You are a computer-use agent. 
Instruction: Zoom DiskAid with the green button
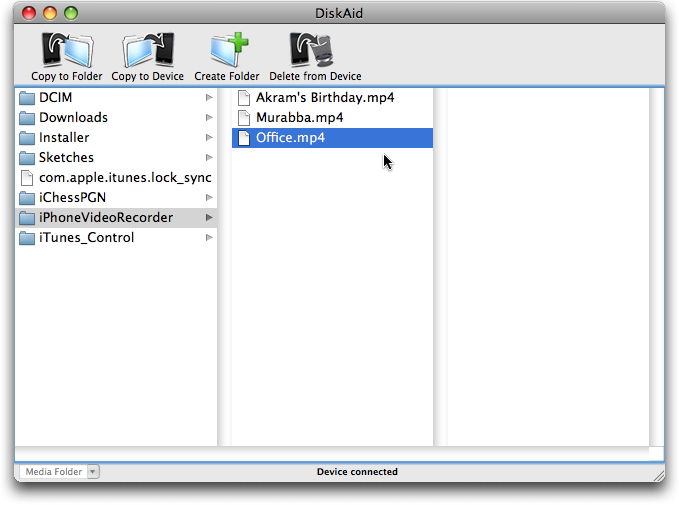[x=71, y=13]
